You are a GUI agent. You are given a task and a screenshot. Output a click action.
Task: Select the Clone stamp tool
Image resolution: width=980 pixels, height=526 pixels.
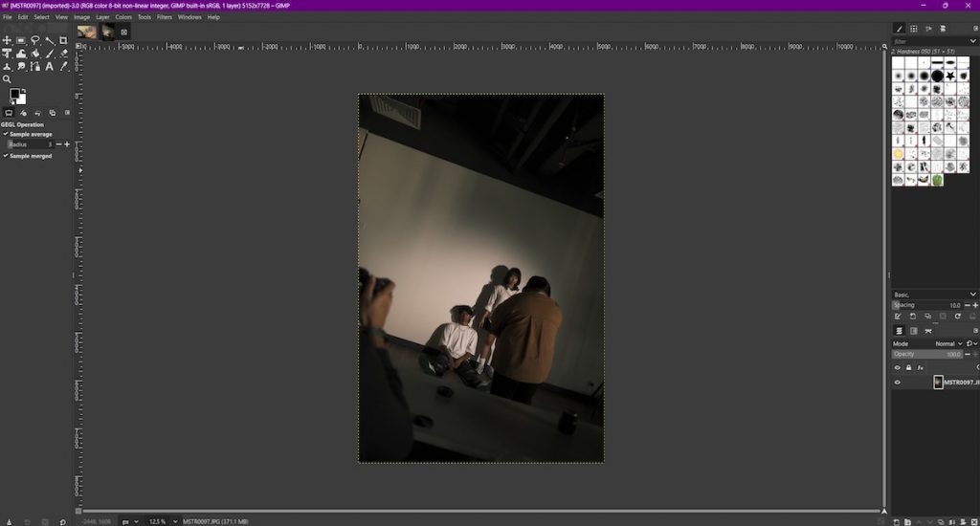(7, 66)
